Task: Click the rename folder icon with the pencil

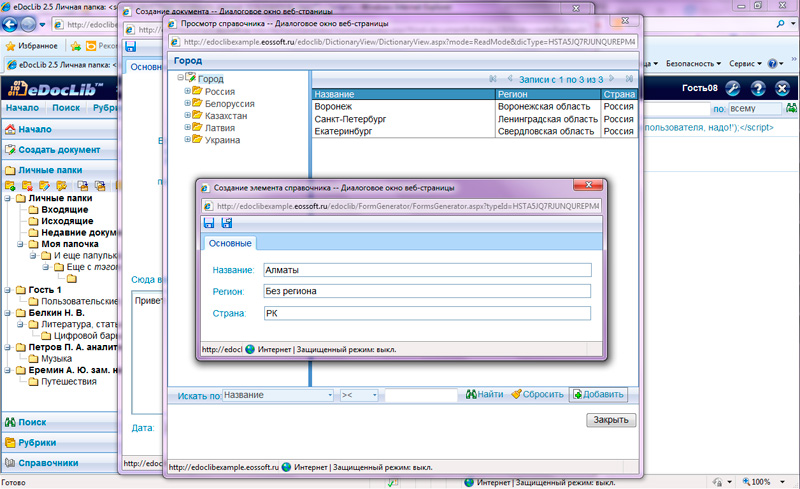Action: (x=44, y=186)
